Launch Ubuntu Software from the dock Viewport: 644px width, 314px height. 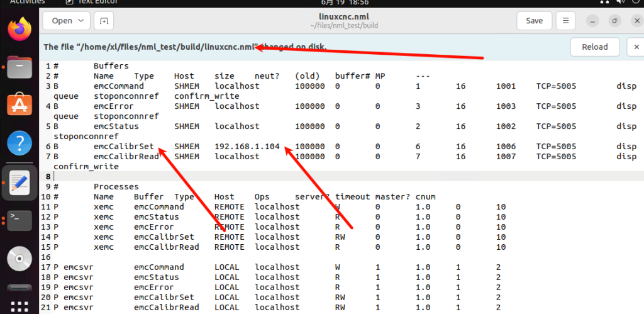19,104
